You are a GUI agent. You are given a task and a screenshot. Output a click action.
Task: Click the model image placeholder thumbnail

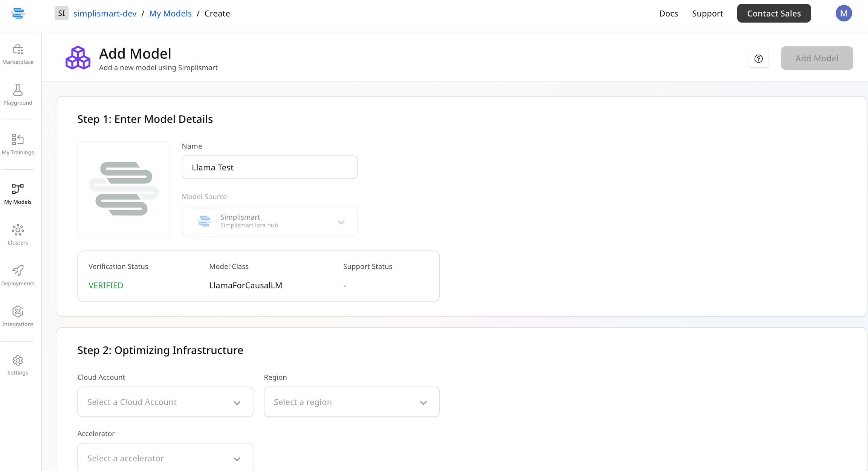(124, 189)
